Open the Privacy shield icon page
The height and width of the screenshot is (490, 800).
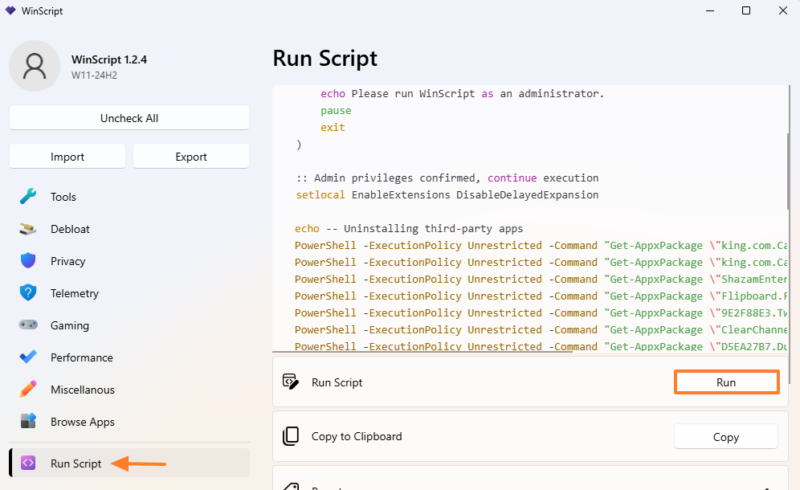click(x=28, y=261)
